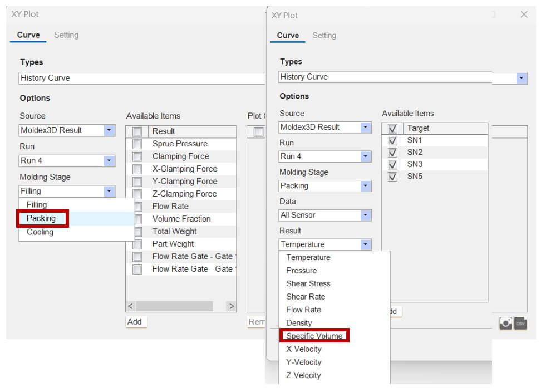Uncheck SN1 in Available Items
Screen dimensions: 541x392
click(x=392, y=140)
